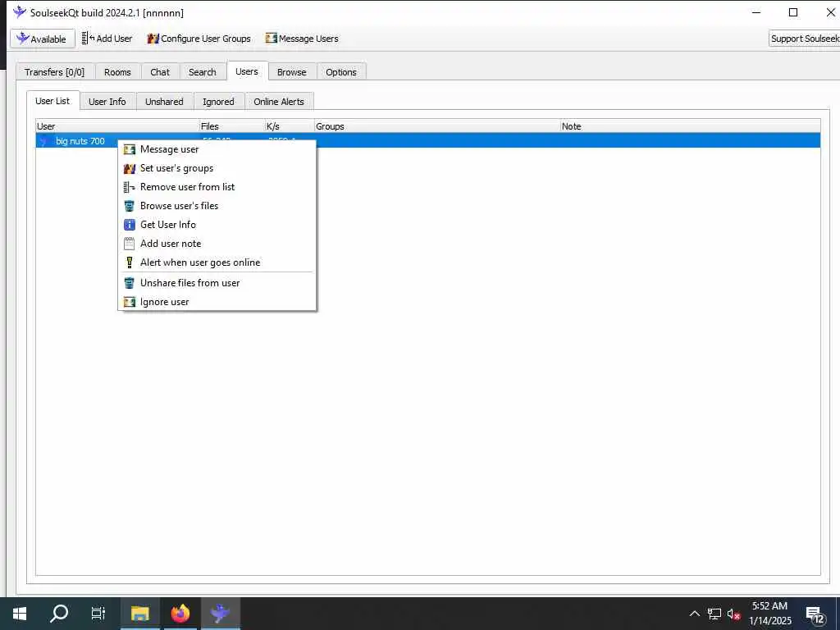The image size is (840, 630).
Task: Go to the Online Alerts sub-tab
Action: (x=279, y=101)
